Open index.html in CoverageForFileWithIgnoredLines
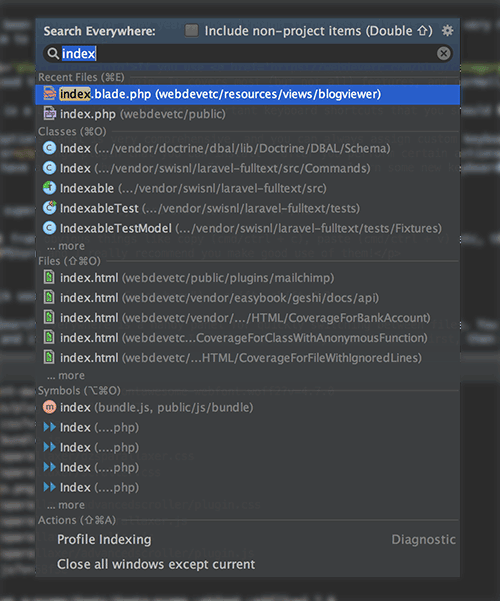Image resolution: width=500 pixels, height=601 pixels. pyautogui.click(x=248, y=358)
